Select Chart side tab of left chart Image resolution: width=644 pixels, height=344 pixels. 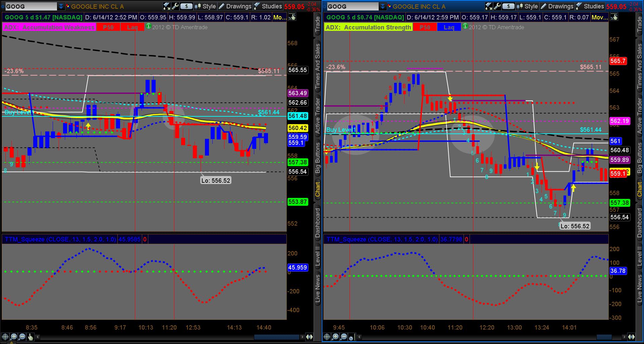(317, 189)
